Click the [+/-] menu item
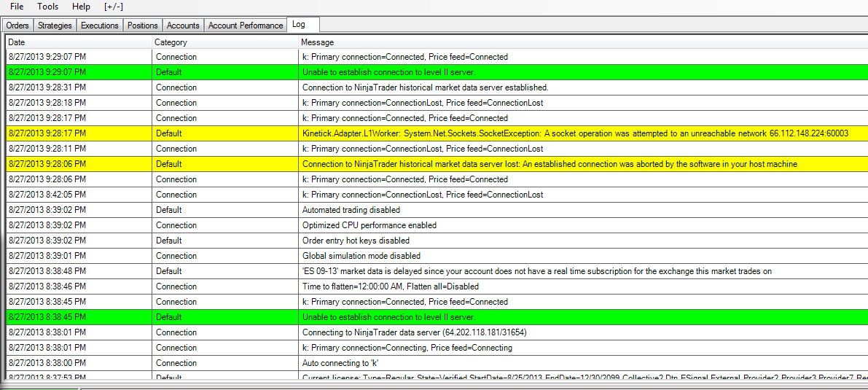Image resolution: width=868 pixels, height=390 pixels. click(114, 7)
